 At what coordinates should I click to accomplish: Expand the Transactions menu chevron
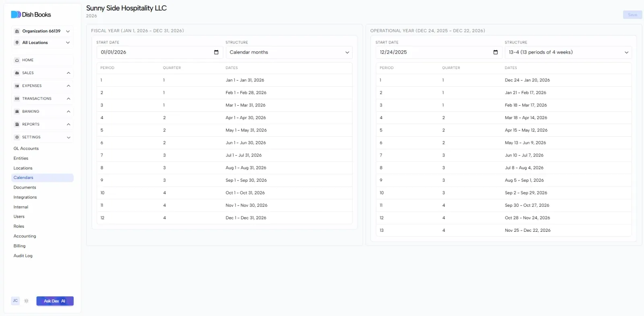tap(68, 99)
